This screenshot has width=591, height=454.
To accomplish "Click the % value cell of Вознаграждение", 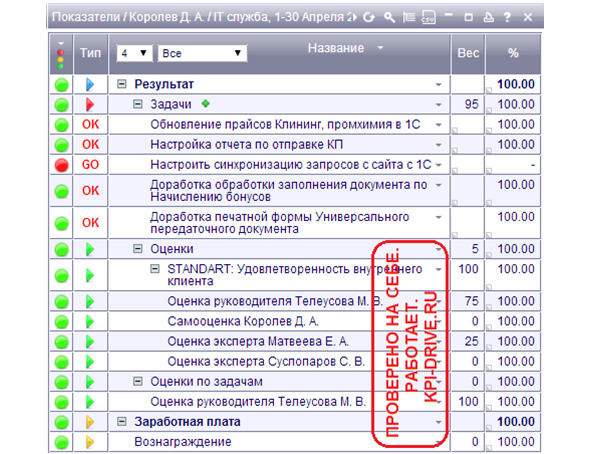I will (x=513, y=442).
